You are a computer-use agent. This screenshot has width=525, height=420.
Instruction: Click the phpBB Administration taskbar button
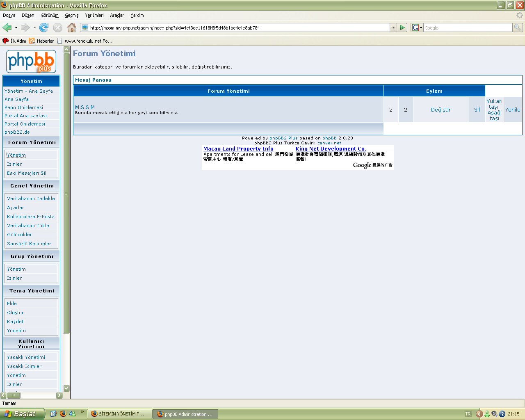(x=186, y=414)
